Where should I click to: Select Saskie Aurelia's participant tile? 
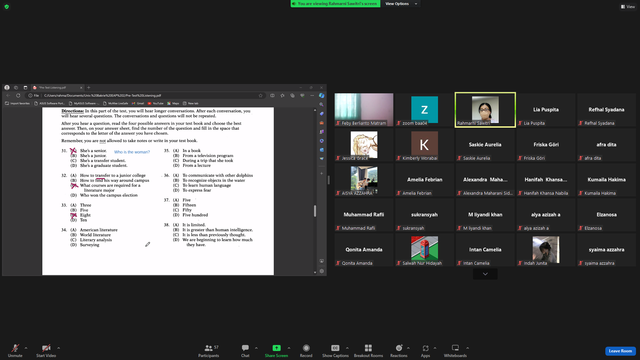coord(485,145)
